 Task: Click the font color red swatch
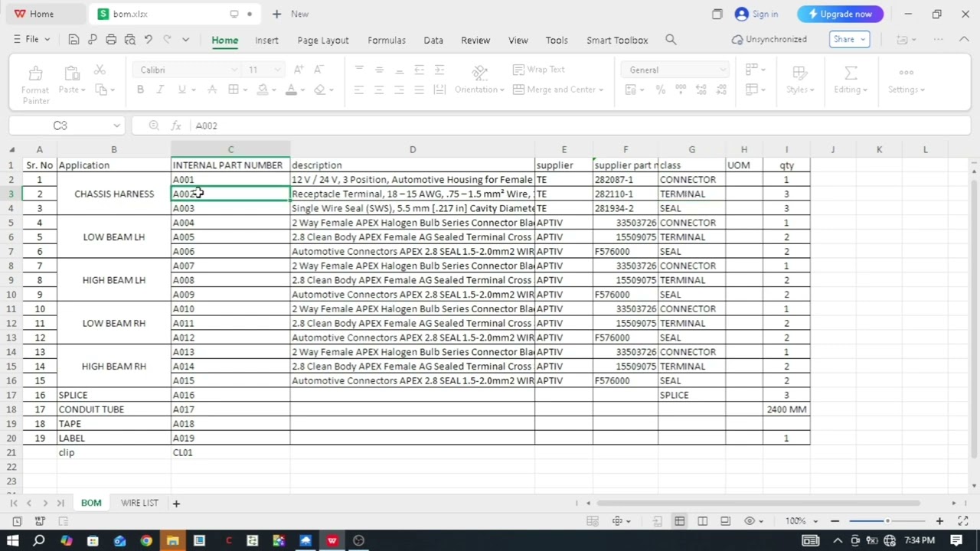(291, 90)
